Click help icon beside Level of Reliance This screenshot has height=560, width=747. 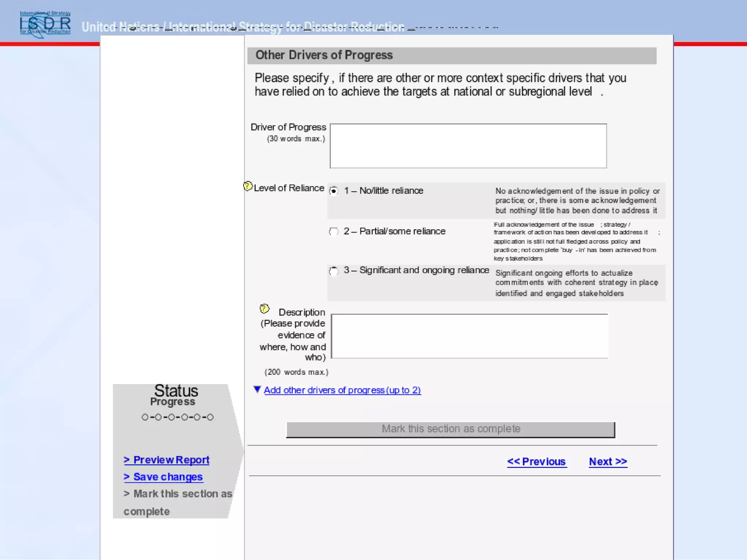tap(248, 186)
